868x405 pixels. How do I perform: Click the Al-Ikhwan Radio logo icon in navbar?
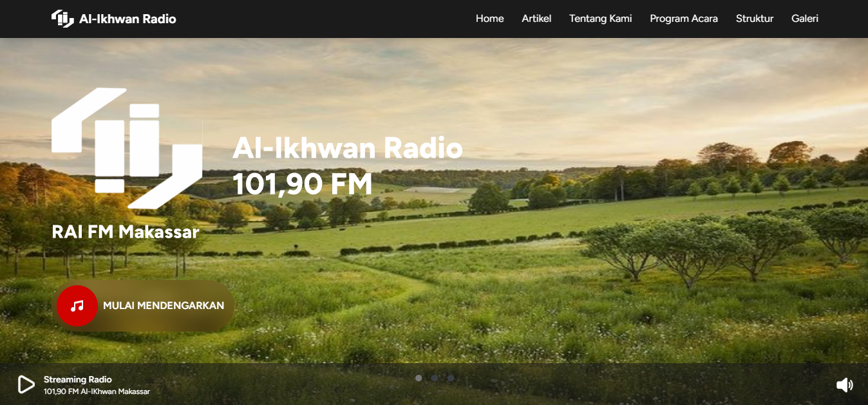click(x=62, y=19)
